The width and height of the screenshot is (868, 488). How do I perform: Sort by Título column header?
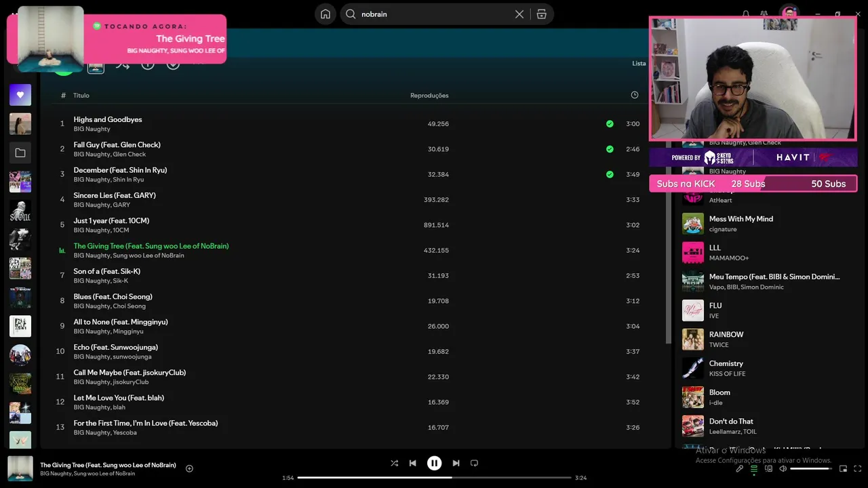coord(81,96)
